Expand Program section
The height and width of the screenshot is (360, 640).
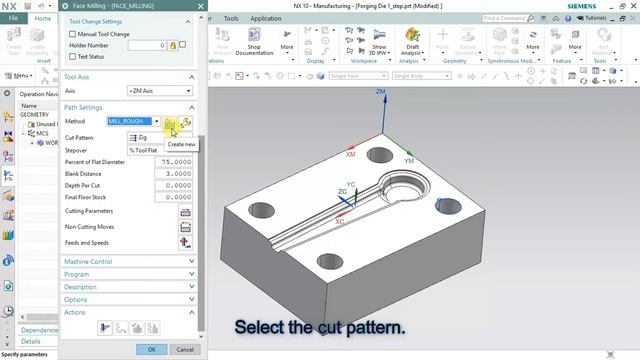129,274
